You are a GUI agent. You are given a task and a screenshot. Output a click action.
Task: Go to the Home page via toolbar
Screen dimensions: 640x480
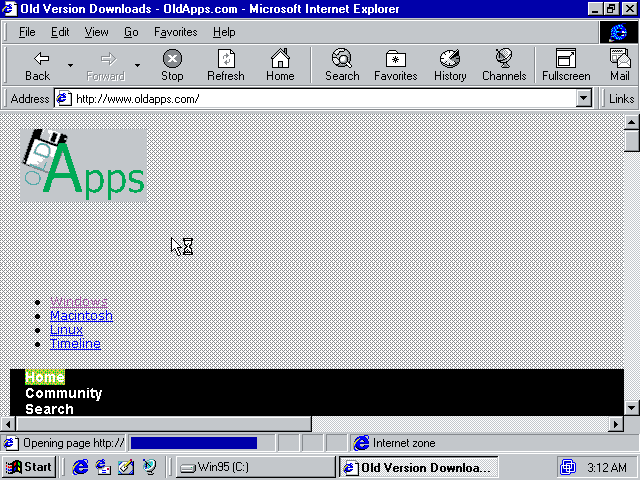[280, 65]
